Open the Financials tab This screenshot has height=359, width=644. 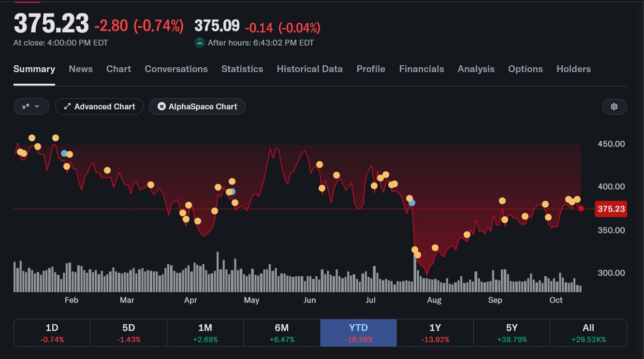[x=422, y=69]
